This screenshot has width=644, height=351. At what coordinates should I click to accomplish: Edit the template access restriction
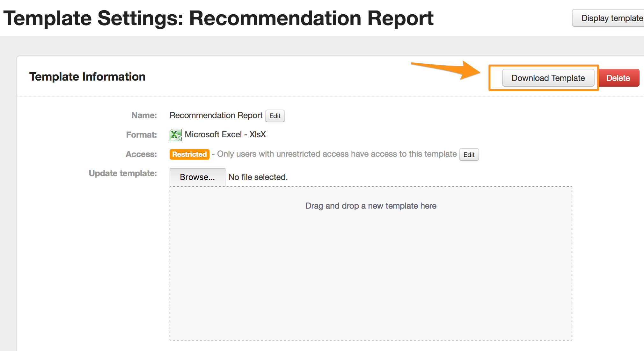pos(469,155)
